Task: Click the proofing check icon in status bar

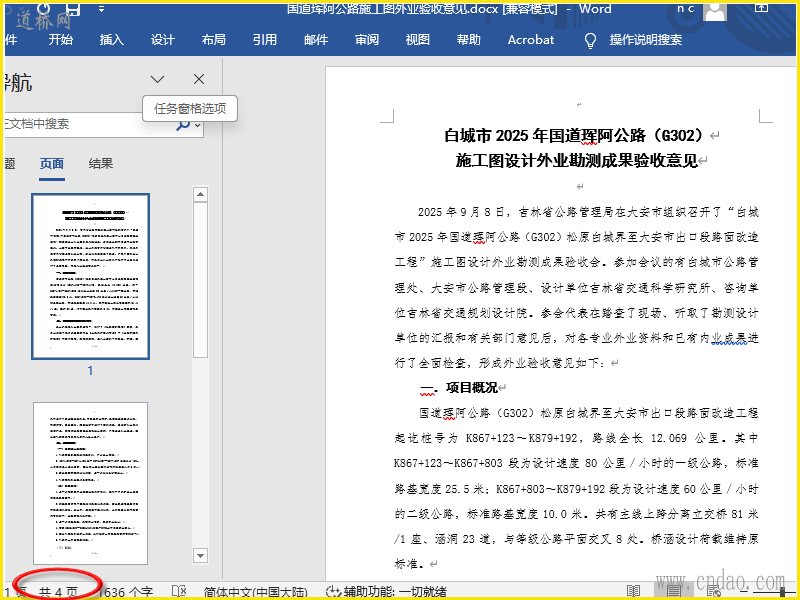Action: click(179, 592)
